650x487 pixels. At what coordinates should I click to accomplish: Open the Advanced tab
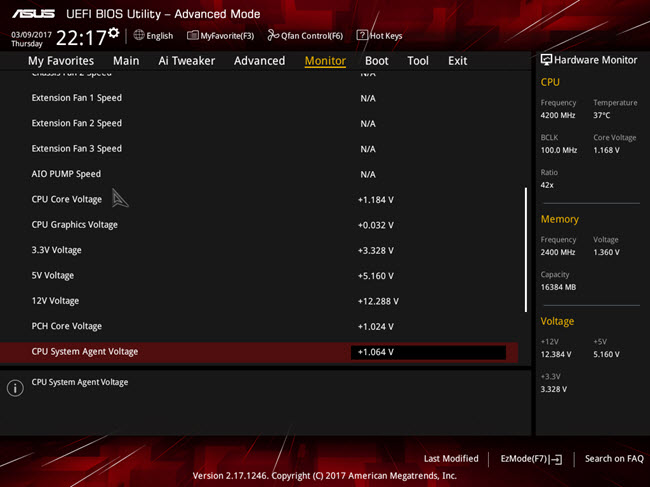click(x=260, y=61)
